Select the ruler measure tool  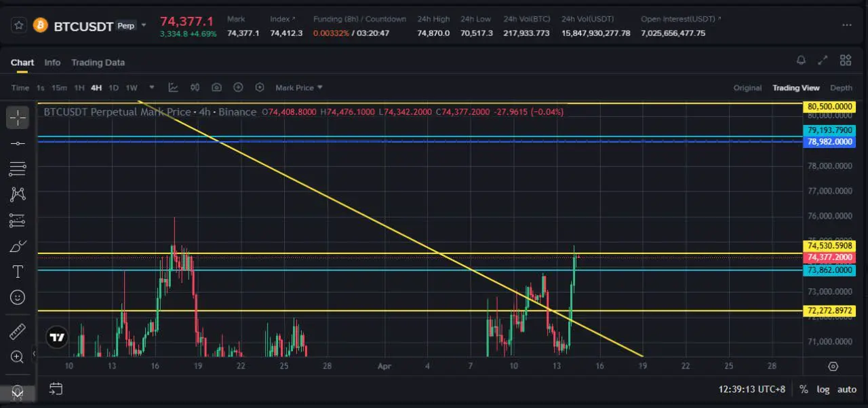[x=18, y=332]
